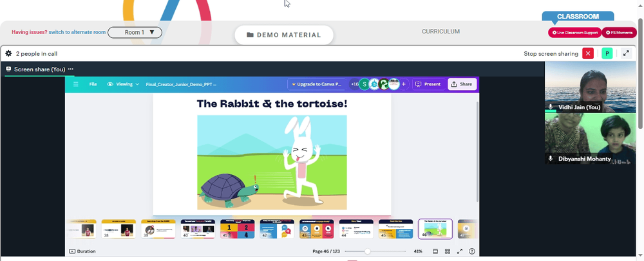Viewport: 644px width, 261px height.
Task: Open grid view of pages
Action: click(448, 251)
